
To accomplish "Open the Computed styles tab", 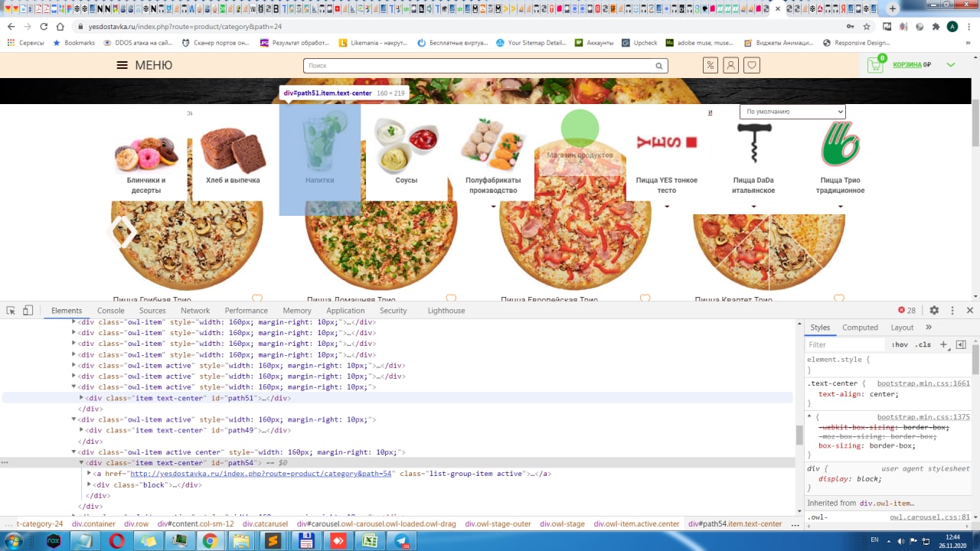I will click(860, 328).
